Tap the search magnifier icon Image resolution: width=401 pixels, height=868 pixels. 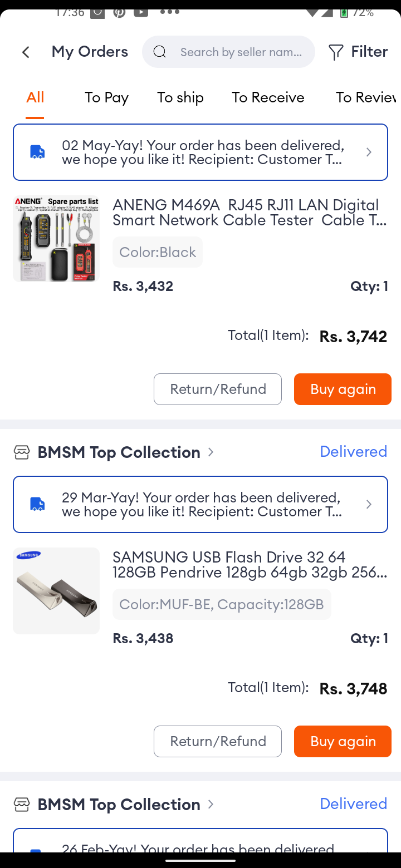pos(160,52)
